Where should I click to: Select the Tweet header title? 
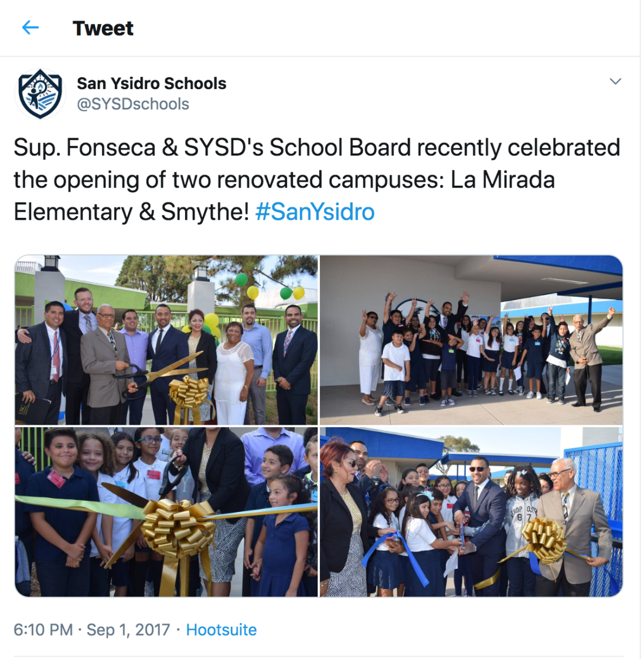coord(103,28)
